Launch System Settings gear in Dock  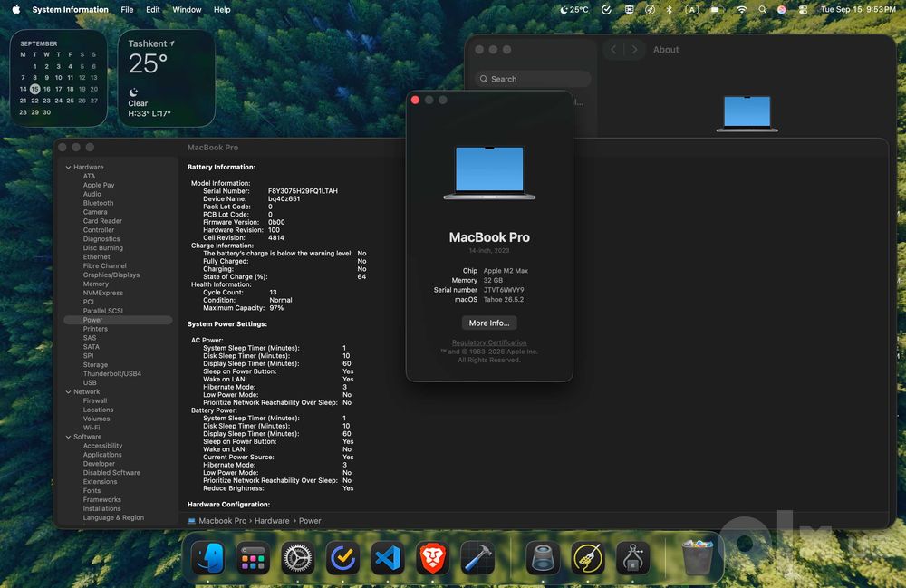point(297,558)
